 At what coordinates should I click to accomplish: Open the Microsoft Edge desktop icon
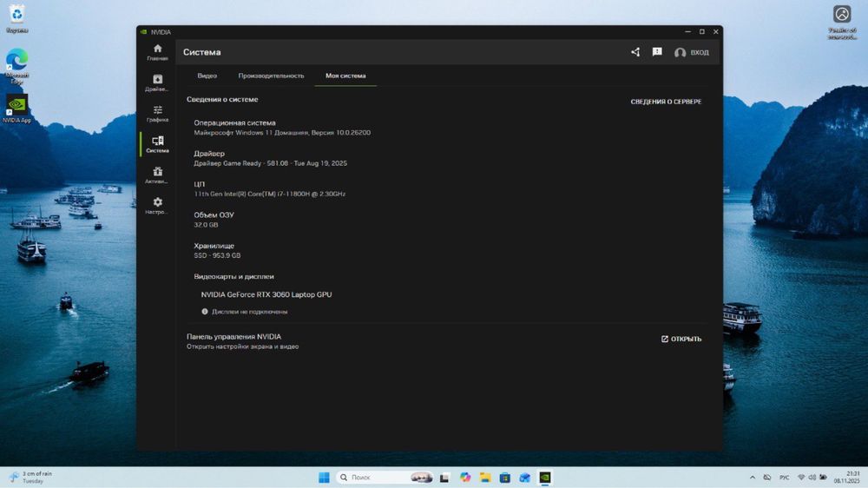click(x=17, y=65)
